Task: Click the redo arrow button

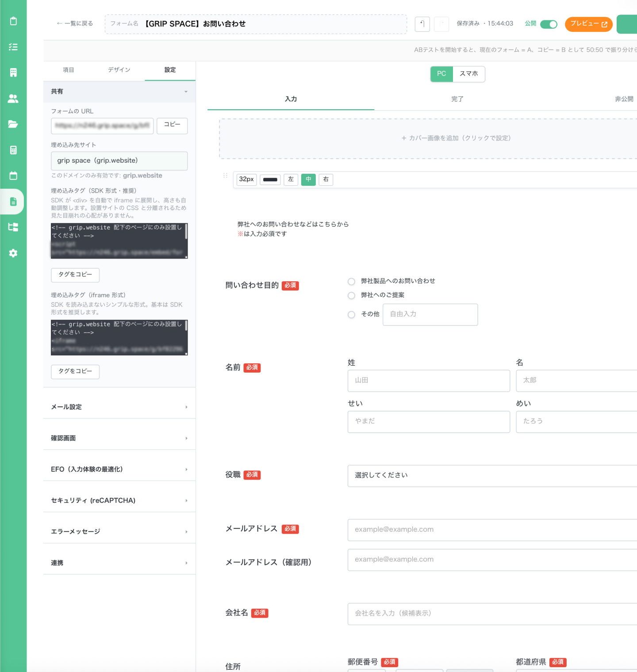Action: (x=441, y=24)
